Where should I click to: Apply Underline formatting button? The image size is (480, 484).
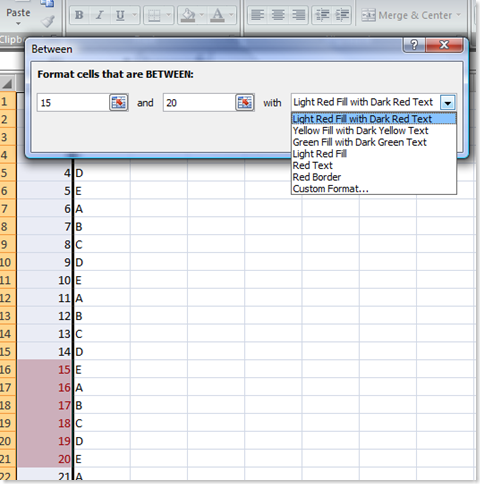120,15
